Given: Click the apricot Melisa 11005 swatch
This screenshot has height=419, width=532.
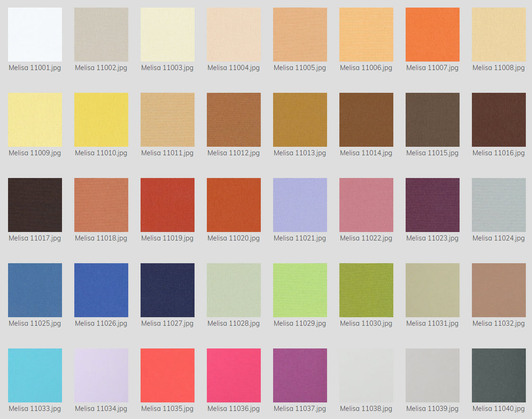Looking at the screenshot, I should click(300, 35).
